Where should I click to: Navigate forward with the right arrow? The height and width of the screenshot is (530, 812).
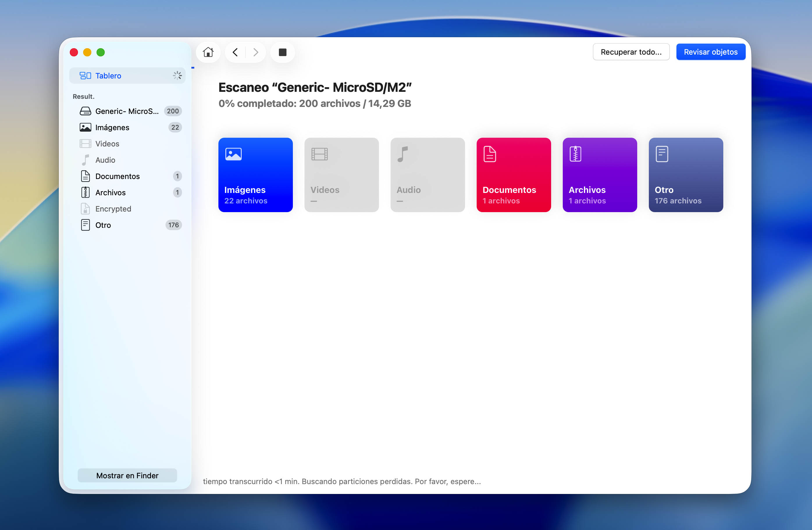(256, 52)
